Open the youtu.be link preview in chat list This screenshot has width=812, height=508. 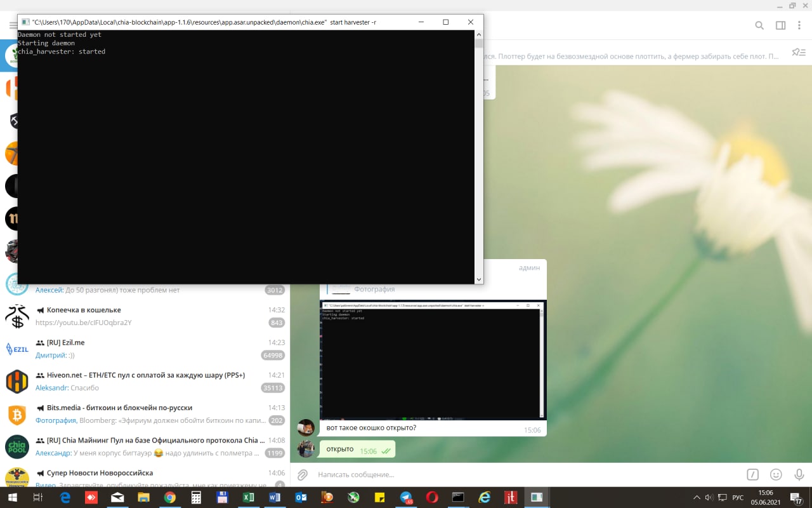(x=83, y=323)
